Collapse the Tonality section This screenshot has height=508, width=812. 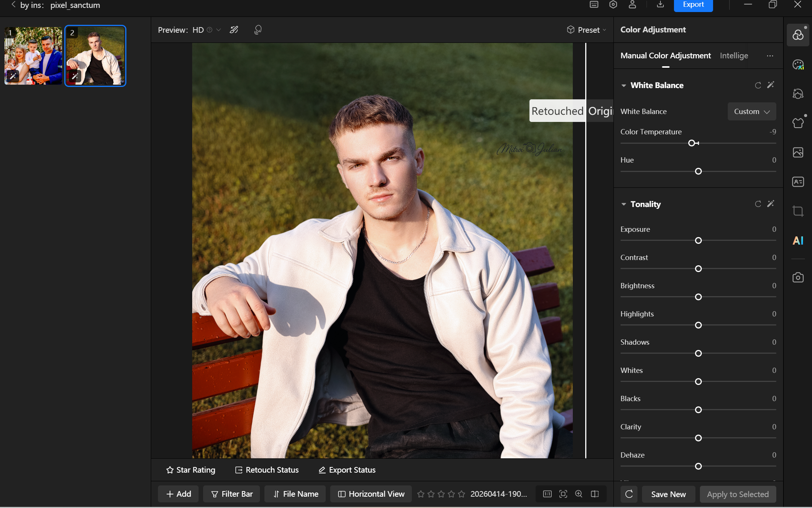(x=624, y=204)
